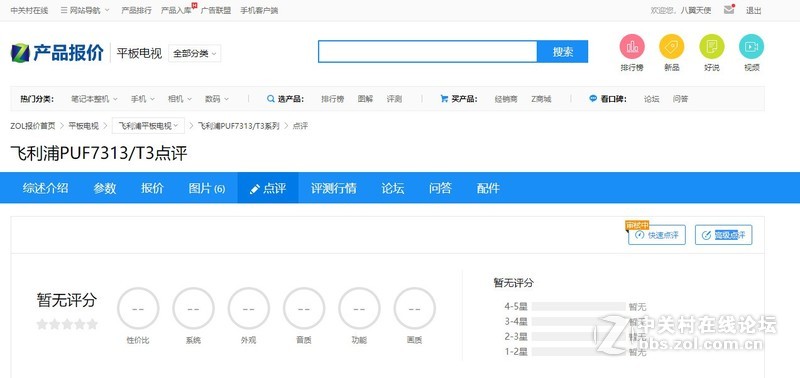Click the 音质 score circle

coord(304,308)
